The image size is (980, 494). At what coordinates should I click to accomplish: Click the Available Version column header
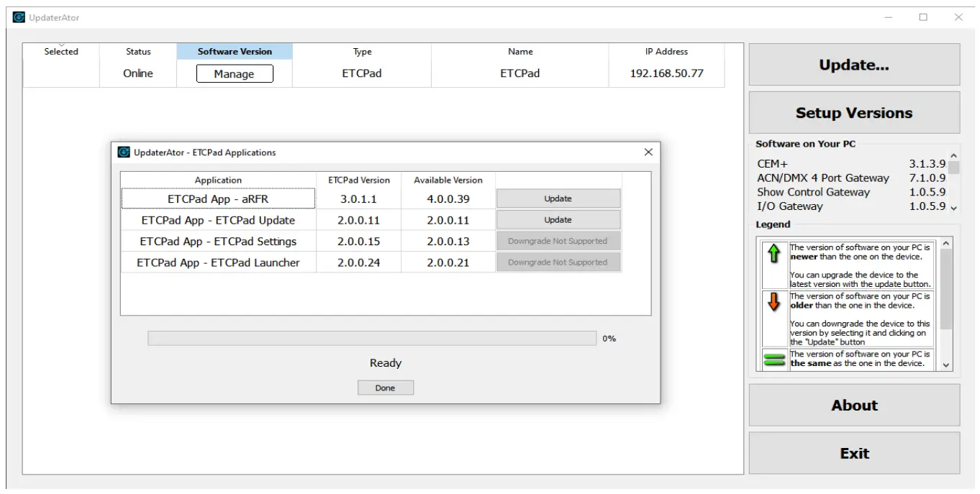[448, 180]
